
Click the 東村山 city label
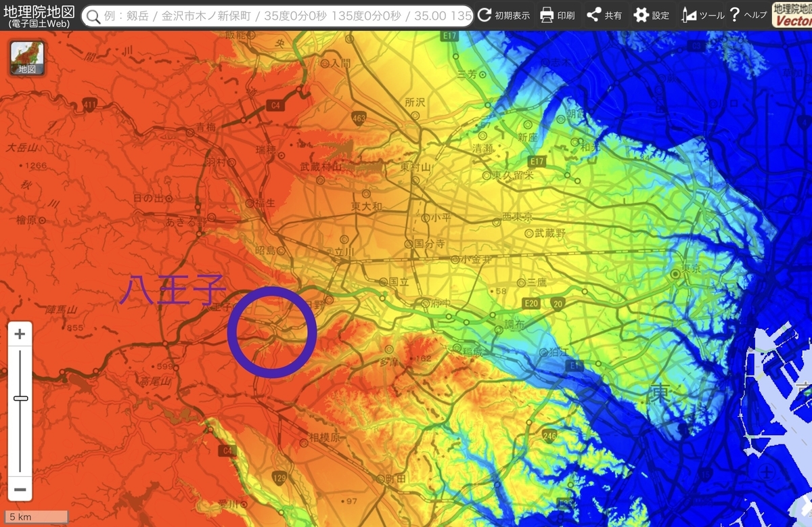(x=415, y=166)
